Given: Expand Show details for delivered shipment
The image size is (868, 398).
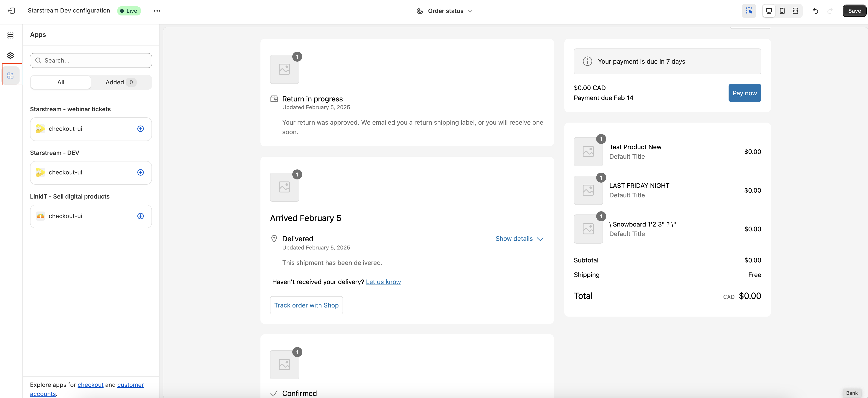Looking at the screenshot, I should (519, 239).
